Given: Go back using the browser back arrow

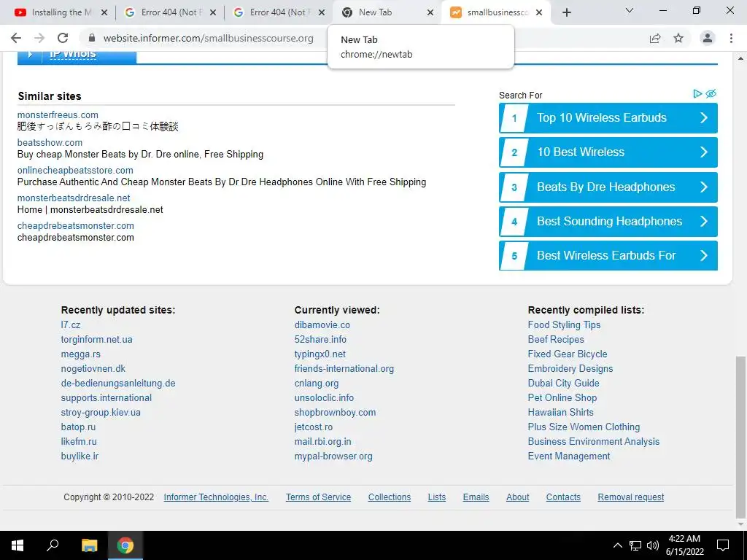Looking at the screenshot, I should pyautogui.click(x=16, y=38).
